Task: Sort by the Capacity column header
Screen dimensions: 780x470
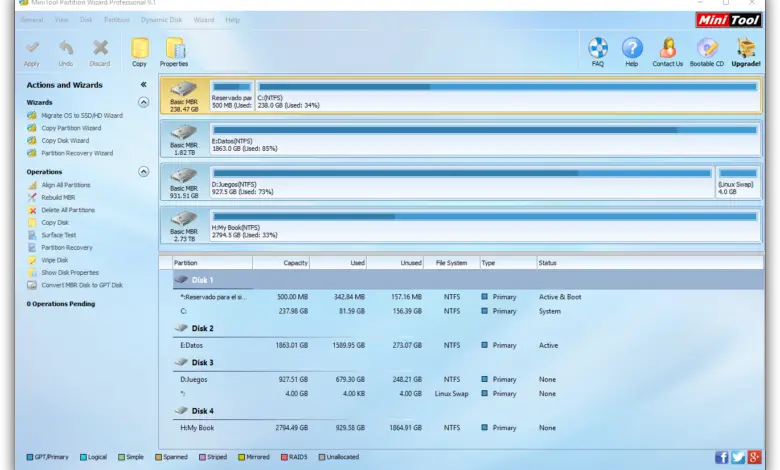Action: point(281,263)
